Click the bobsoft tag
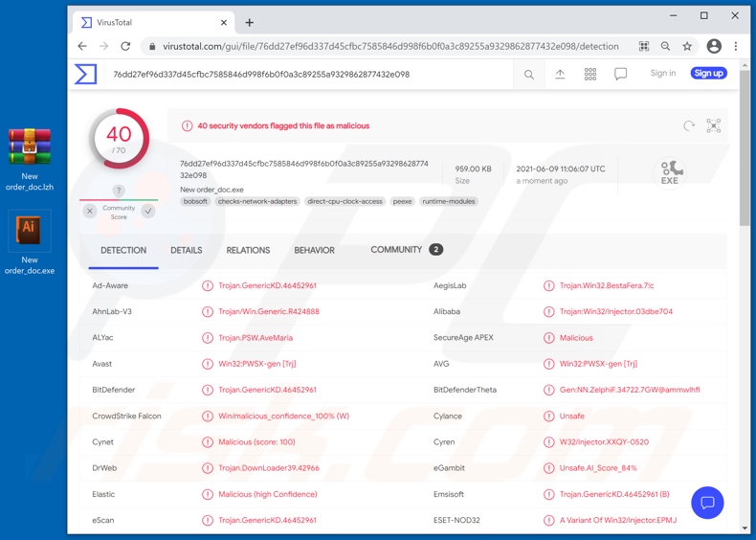Screen dimensions: 756x540 pos(195,201)
